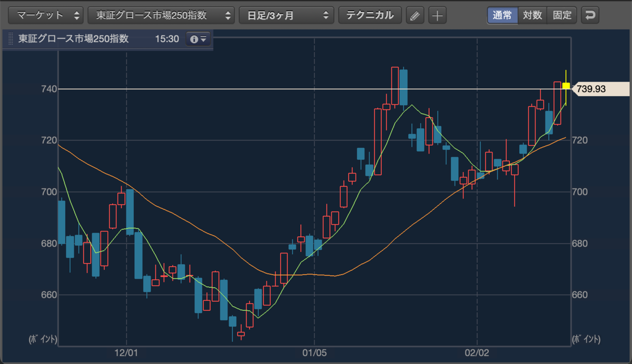Screen dimensions: 632x364
Task: Open the マーケット dropdown
Action: pos(46,15)
